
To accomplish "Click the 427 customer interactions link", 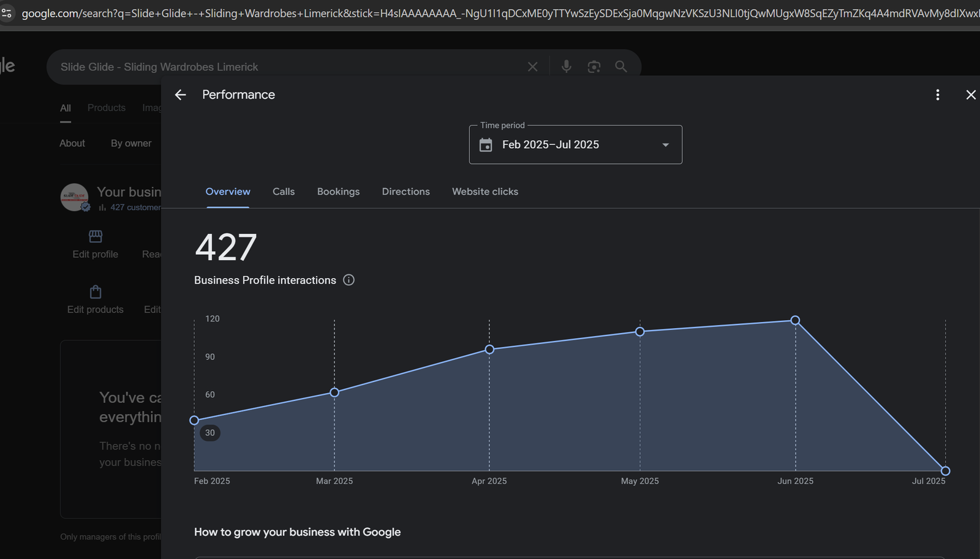I will tap(135, 208).
